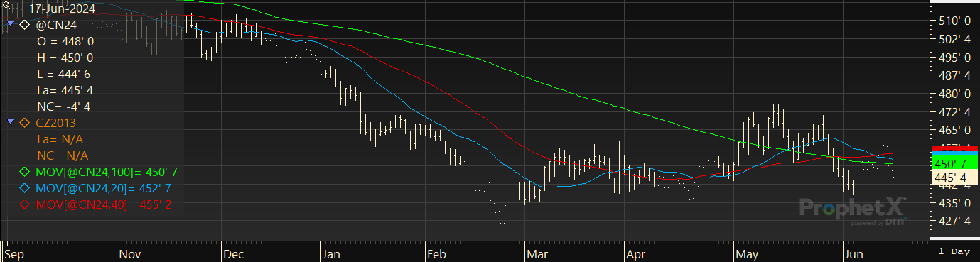The height and width of the screenshot is (262, 980).
Task: Click the 510' 0 price axis label
Action: [x=954, y=21]
